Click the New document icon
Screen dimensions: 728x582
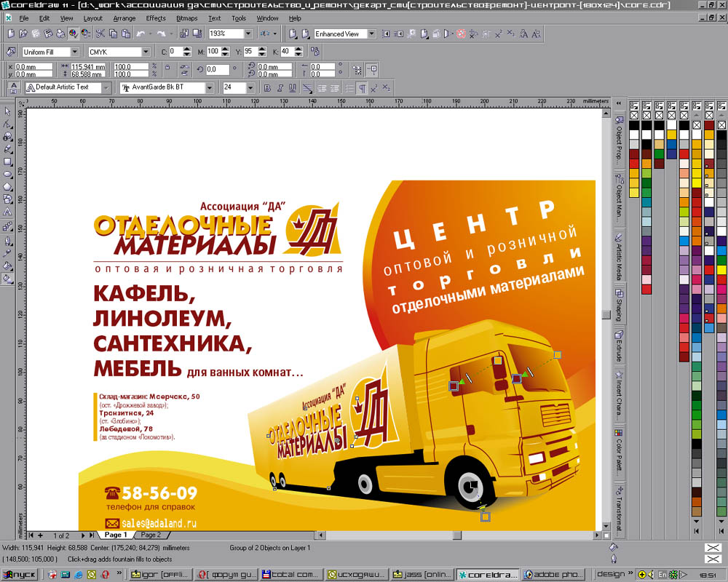click(11, 33)
